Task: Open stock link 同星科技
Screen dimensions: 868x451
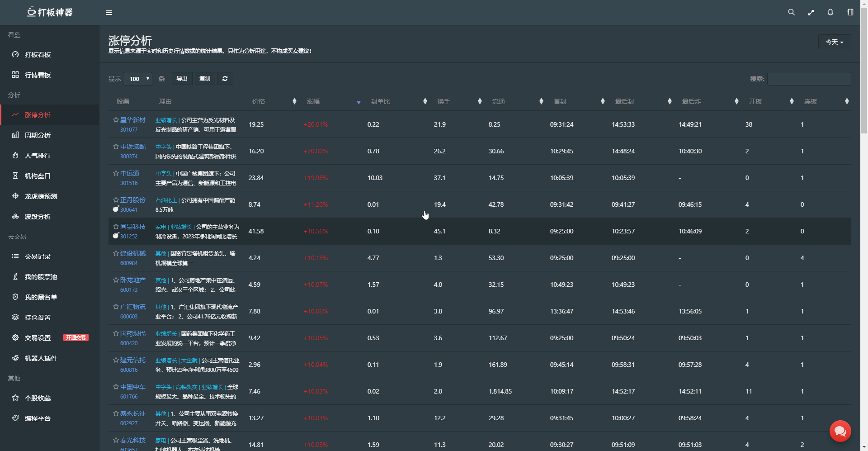Action: tap(133, 227)
